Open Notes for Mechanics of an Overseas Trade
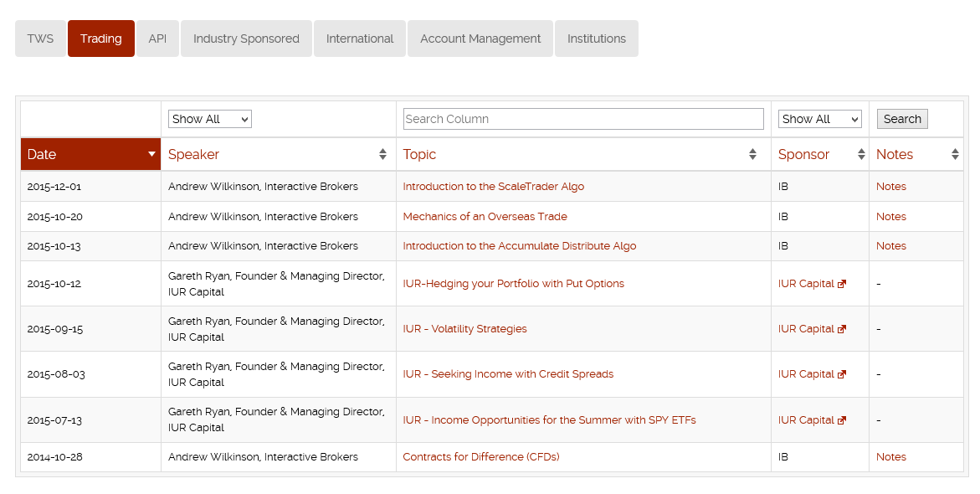Screen dimensions: 980x494 coord(890,216)
